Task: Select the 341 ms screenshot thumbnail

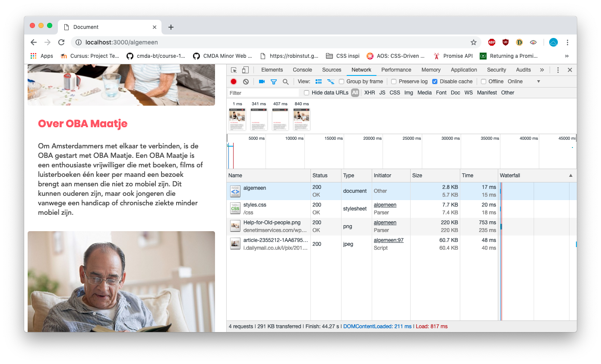Action: 259,119
